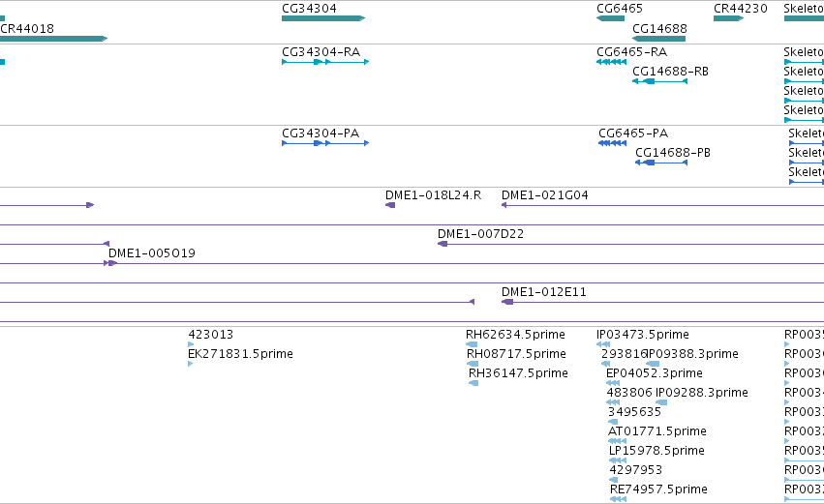This screenshot has height=504, width=824.
Task: Click the IP03473.5prime EST label
Action: [643, 335]
